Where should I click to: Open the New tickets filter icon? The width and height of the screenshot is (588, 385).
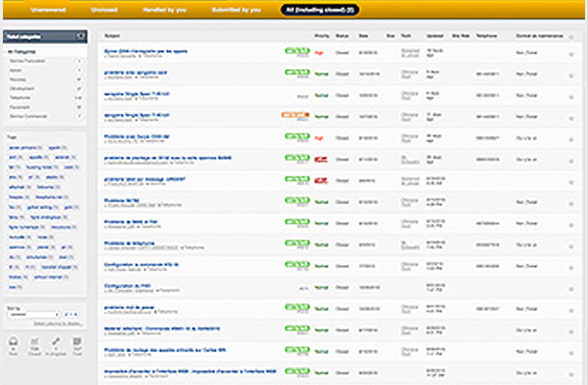click(13, 345)
